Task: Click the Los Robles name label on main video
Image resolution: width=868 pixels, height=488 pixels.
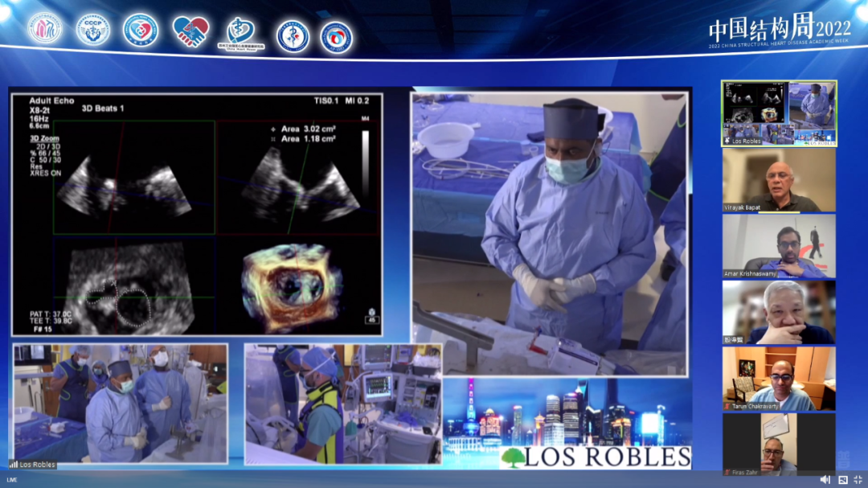Action: click(32, 465)
